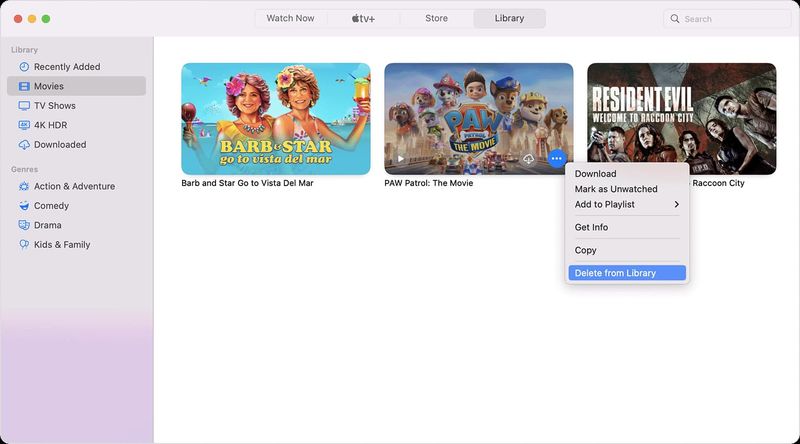Click the yellow minimize window button
This screenshot has width=800, height=444.
point(32,19)
